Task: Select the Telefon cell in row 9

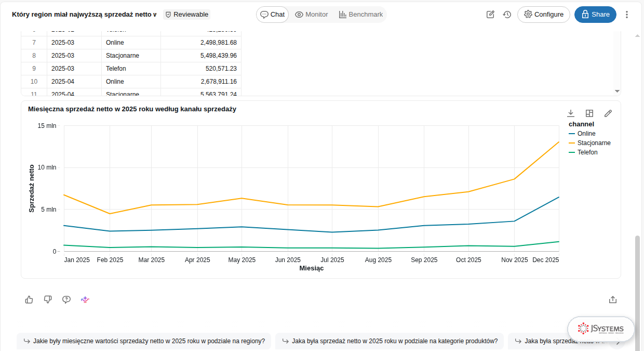Action: pyautogui.click(x=131, y=69)
